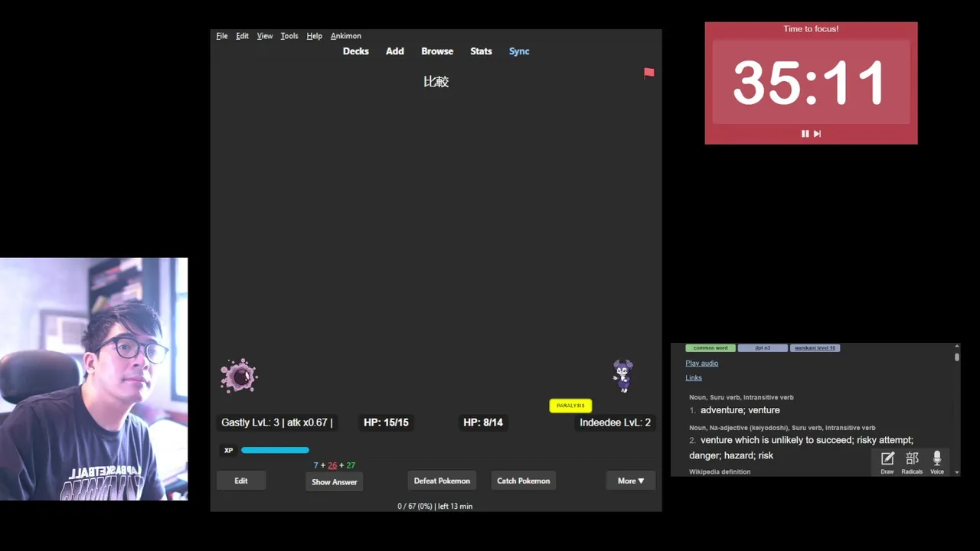The image size is (980, 551).
Task: Click the 7 + 26 + 27 card counts
Action: 335,465
